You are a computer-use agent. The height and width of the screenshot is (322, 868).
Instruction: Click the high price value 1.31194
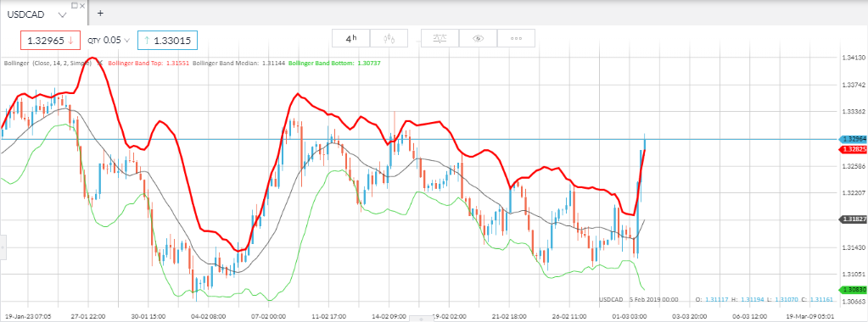[x=753, y=299]
